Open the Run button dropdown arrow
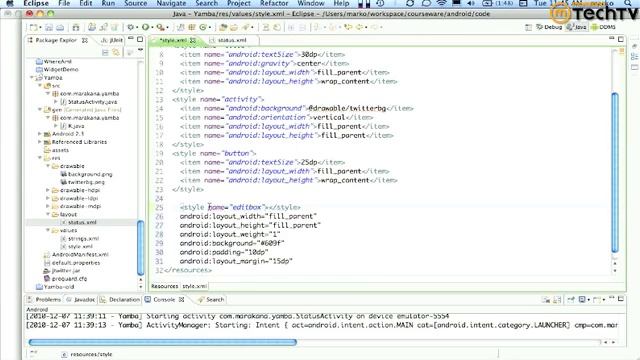This screenshot has width=640, height=360. (151, 28)
